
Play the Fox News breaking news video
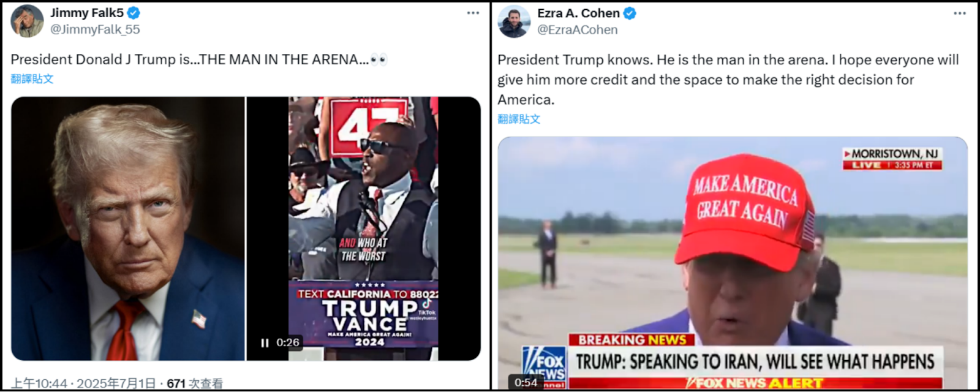pos(733,263)
